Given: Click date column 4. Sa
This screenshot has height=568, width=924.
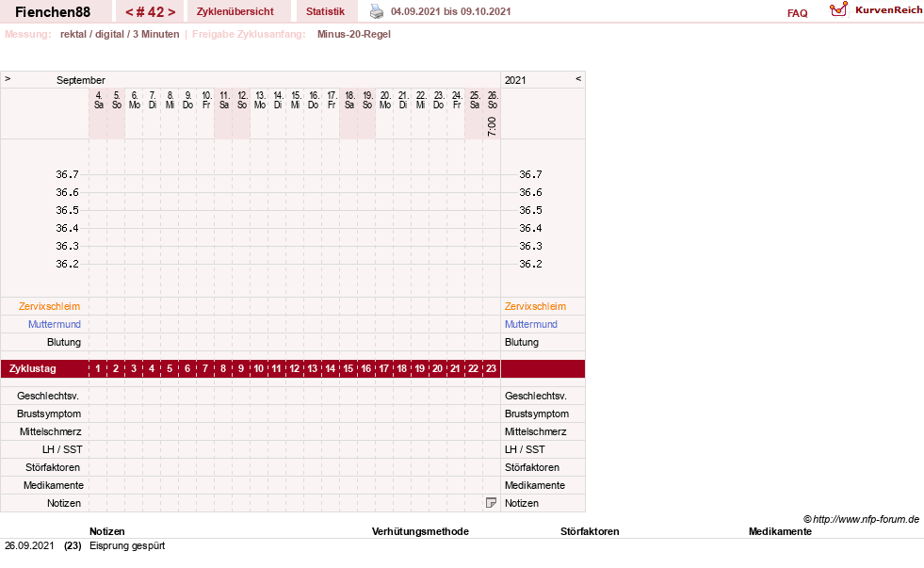Looking at the screenshot, I should (98, 100).
